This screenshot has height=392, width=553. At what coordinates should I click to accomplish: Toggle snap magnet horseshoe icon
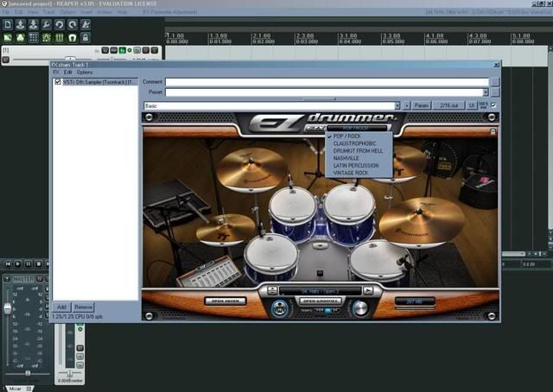(73, 37)
